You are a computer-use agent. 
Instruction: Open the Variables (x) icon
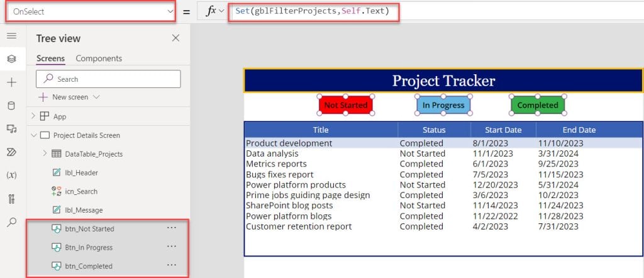pos(11,175)
